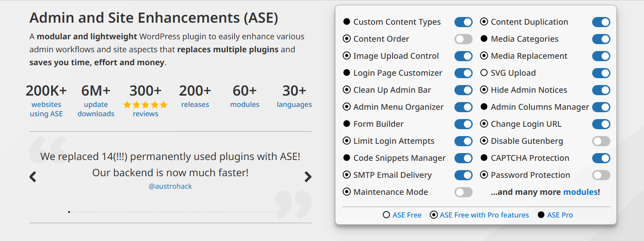
Task: Switch off Clean Up Admin Bar
Action: (x=463, y=90)
